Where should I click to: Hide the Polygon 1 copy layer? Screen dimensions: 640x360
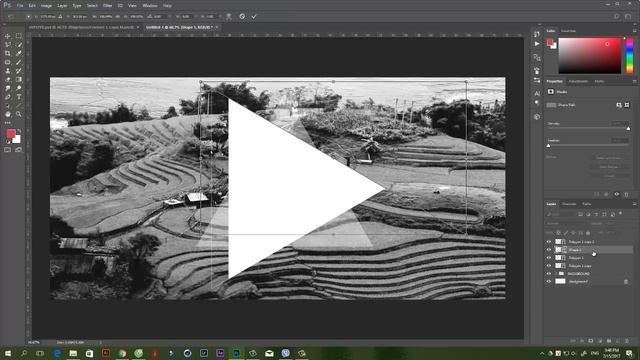(x=549, y=266)
